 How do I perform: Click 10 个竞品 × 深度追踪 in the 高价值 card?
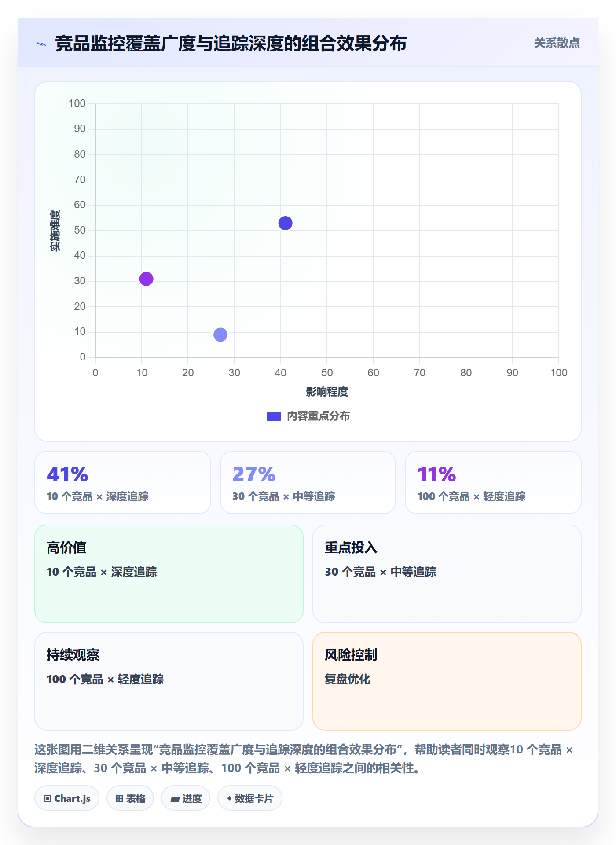tap(102, 572)
